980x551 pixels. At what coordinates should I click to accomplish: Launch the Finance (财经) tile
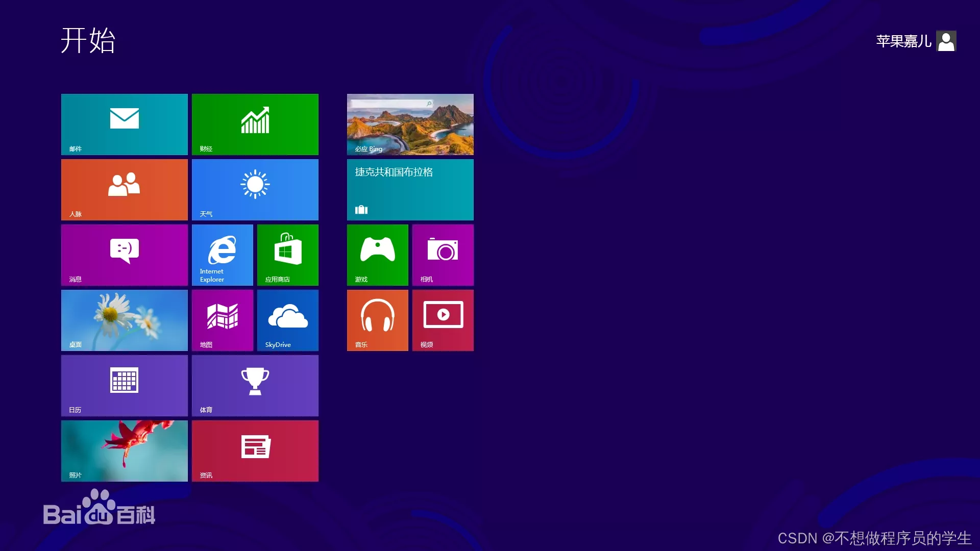click(x=255, y=124)
